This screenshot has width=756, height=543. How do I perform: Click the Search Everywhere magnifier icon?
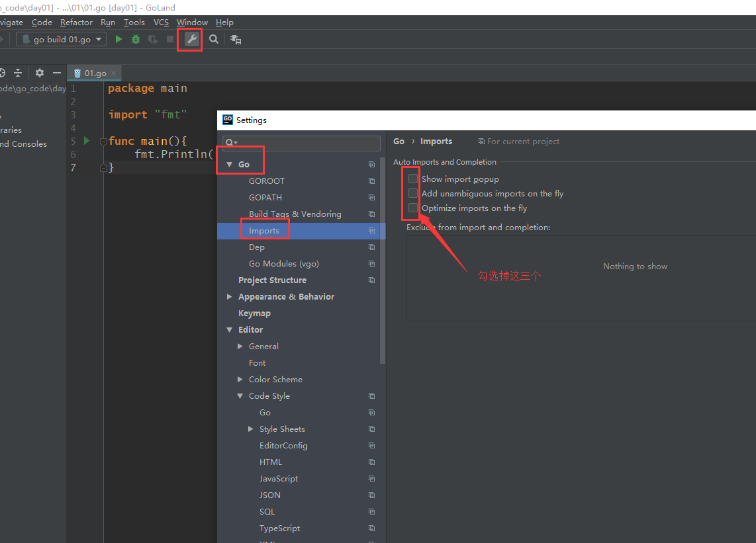(x=214, y=40)
